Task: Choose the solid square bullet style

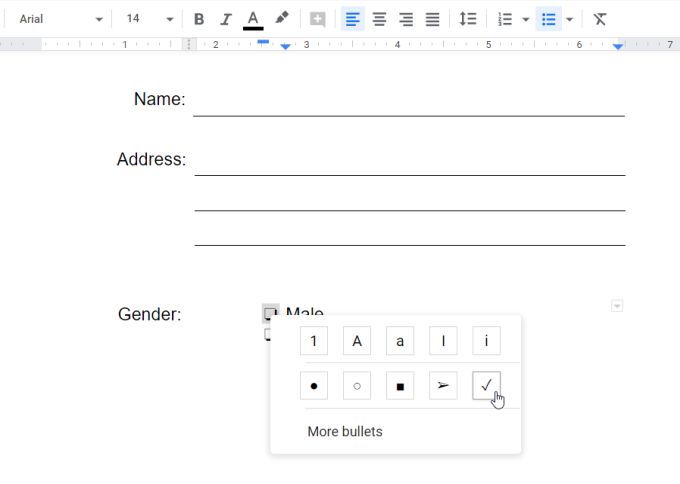Action: click(x=400, y=385)
